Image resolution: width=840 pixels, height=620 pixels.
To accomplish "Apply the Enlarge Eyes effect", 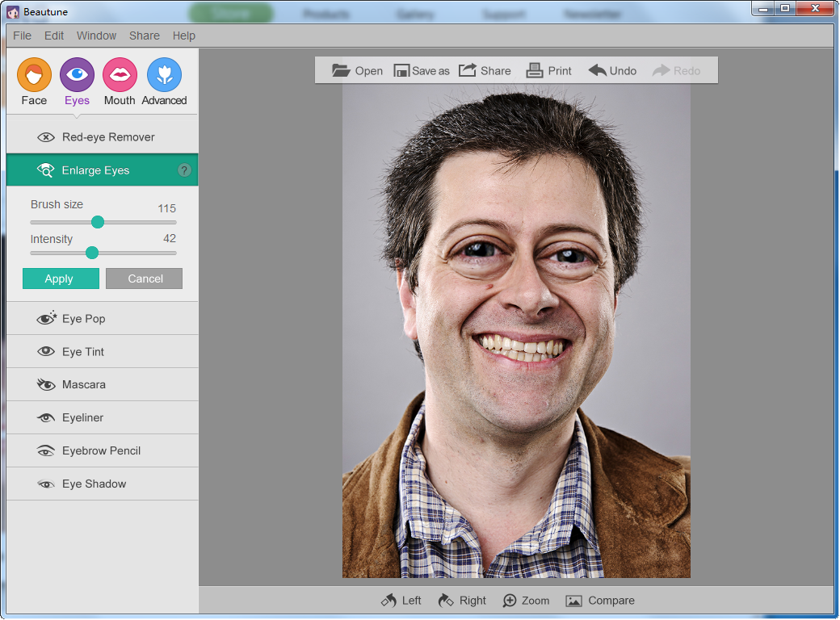I will click(61, 279).
